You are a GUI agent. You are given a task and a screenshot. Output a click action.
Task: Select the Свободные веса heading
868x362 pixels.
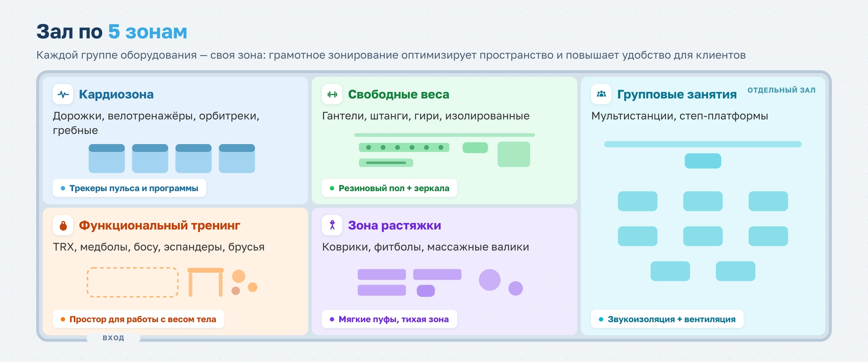[x=399, y=94]
